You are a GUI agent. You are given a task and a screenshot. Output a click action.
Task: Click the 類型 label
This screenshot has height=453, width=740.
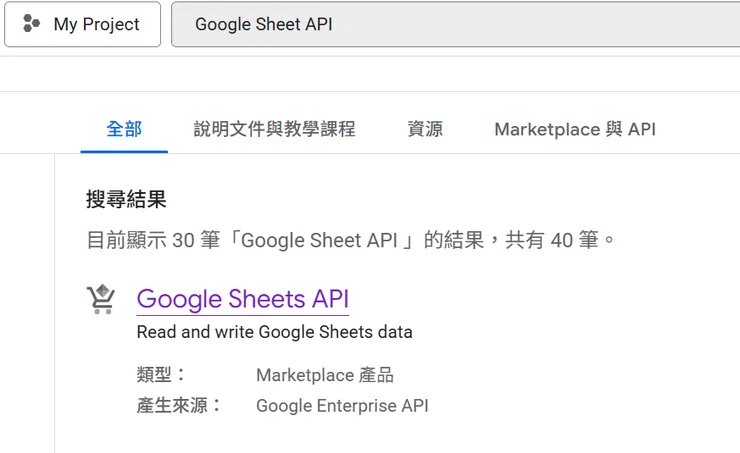[x=160, y=375]
